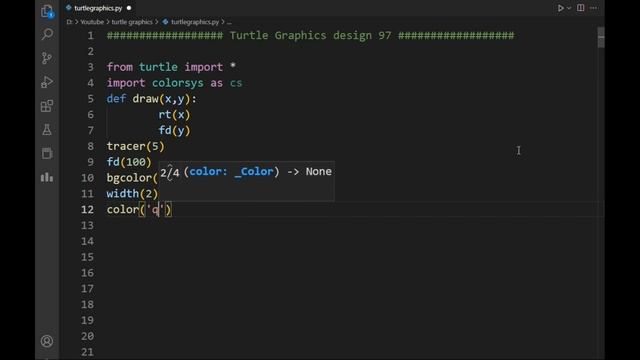The image size is (640, 360).
Task: Click line number 1 in gutter
Action: coord(91,36)
